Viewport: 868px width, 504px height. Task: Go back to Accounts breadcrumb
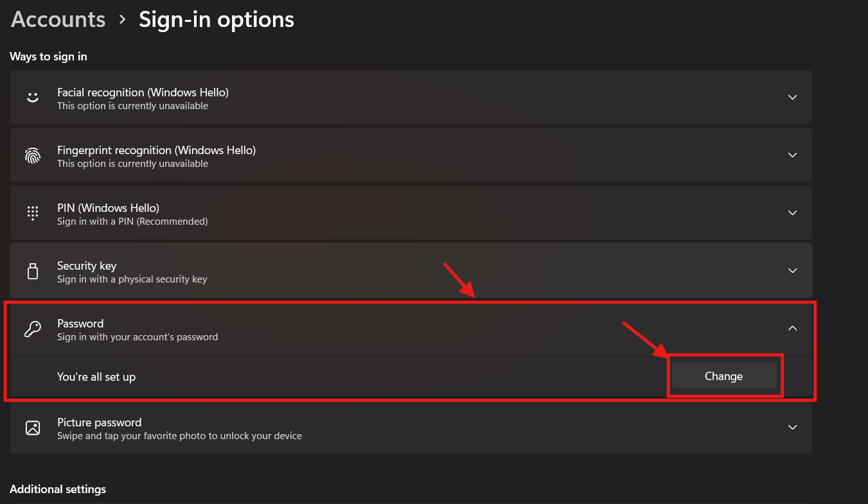point(58,19)
